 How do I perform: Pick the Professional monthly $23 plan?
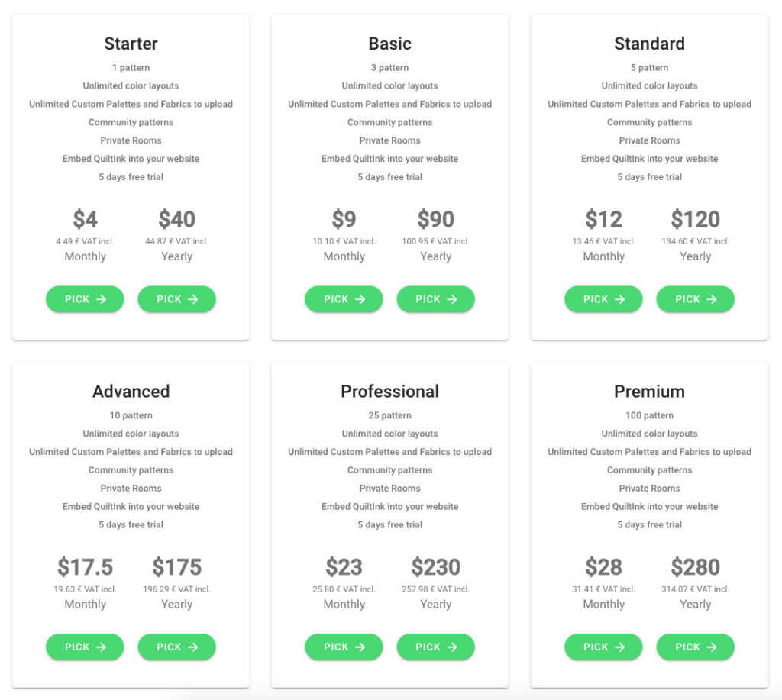point(344,647)
